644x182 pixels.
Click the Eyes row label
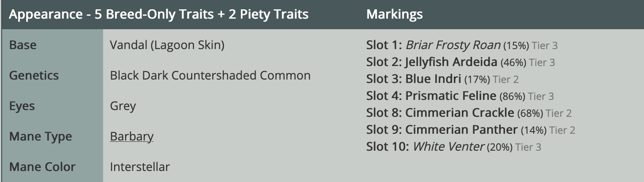[21, 106]
